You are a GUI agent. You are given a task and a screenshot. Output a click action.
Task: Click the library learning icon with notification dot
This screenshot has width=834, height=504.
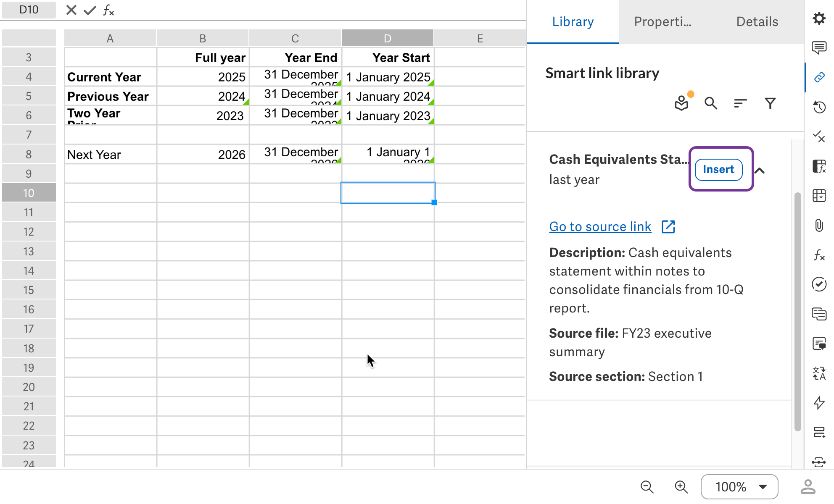click(x=681, y=103)
